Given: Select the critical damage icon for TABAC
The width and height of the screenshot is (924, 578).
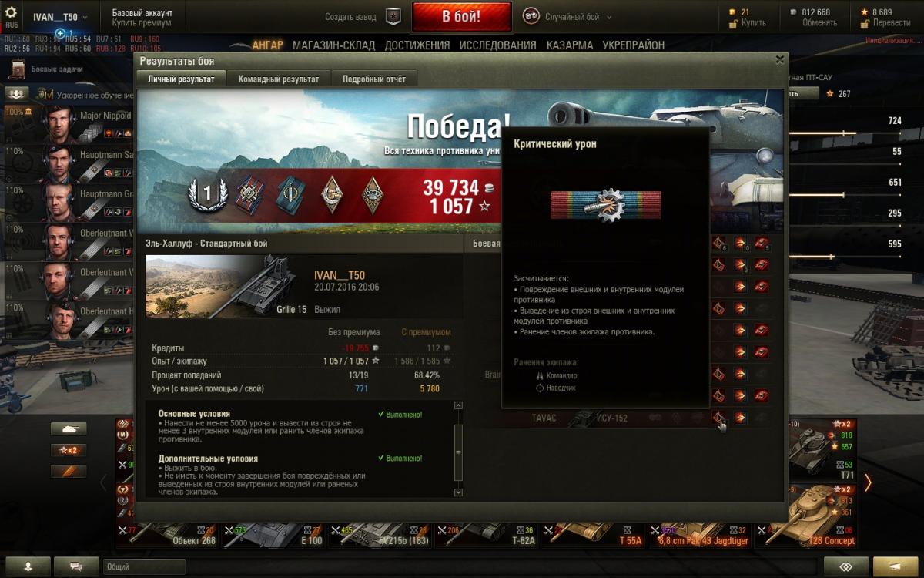Looking at the screenshot, I should [x=718, y=418].
